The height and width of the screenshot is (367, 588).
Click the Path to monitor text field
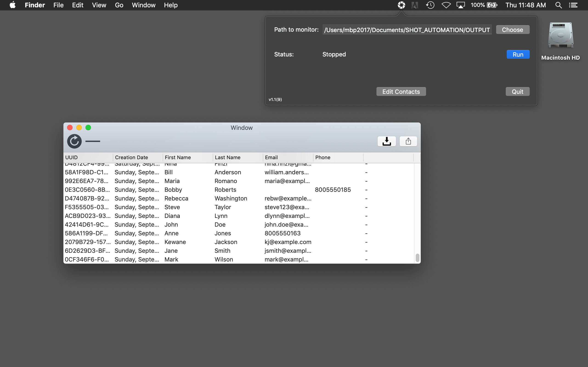tap(407, 30)
